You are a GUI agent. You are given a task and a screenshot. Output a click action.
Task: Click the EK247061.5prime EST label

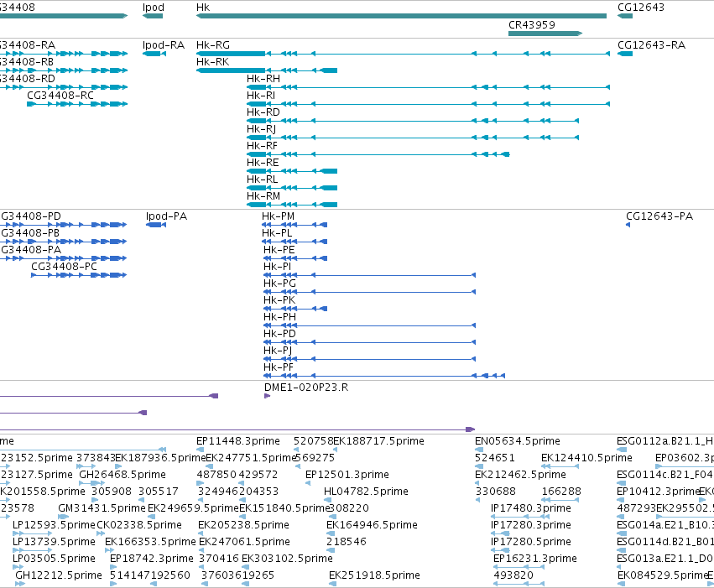(244, 542)
